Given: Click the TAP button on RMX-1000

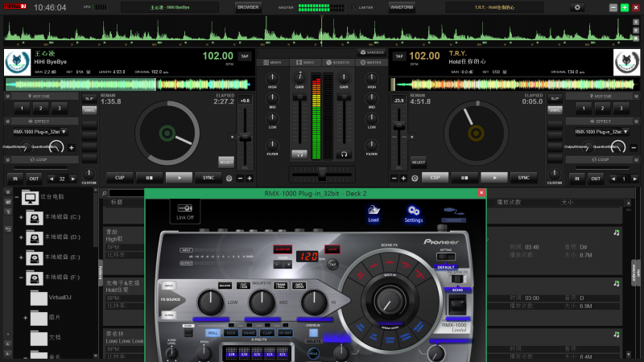Looking at the screenshot, I should click(x=332, y=263).
